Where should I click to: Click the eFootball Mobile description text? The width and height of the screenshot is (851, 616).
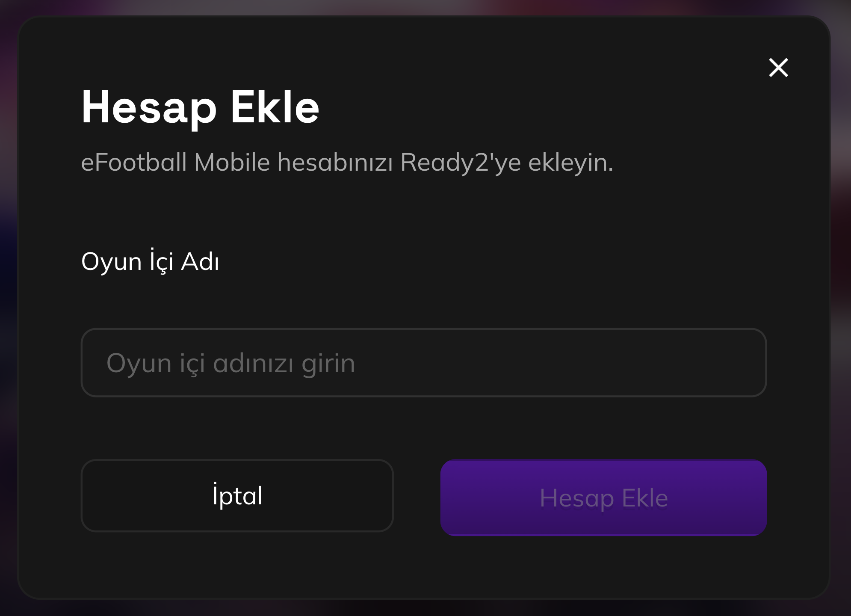(347, 163)
